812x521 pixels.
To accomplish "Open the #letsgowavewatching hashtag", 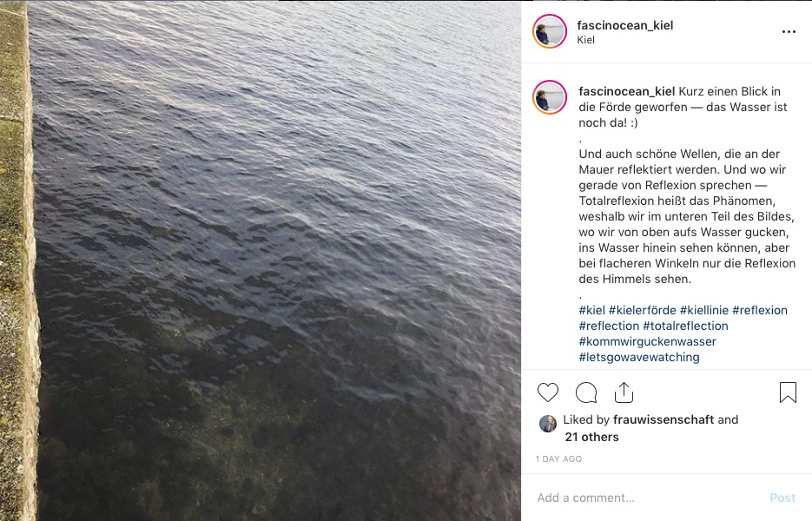I will [x=639, y=357].
